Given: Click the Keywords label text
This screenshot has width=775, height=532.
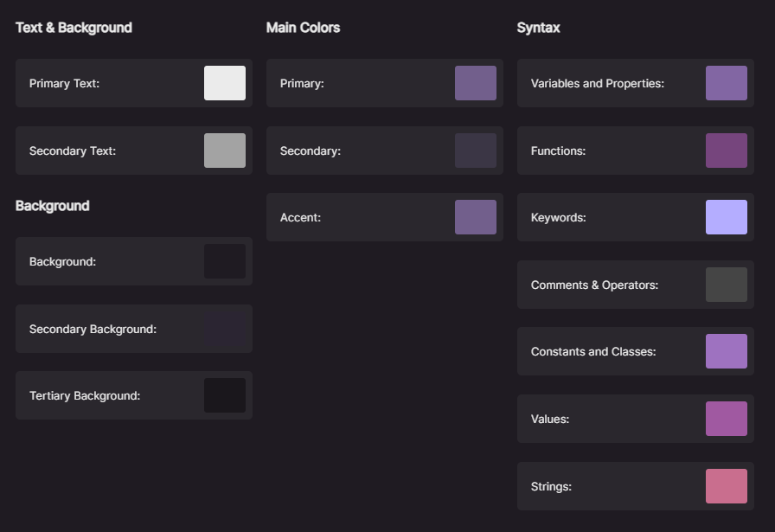Looking at the screenshot, I should coord(558,218).
